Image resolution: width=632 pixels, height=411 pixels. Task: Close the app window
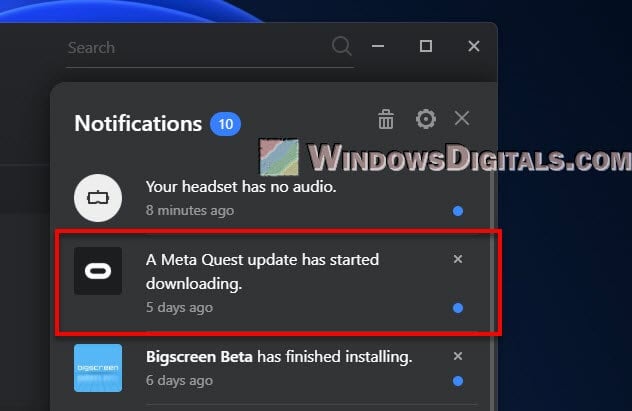pyautogui.click(x=474, y=46)
